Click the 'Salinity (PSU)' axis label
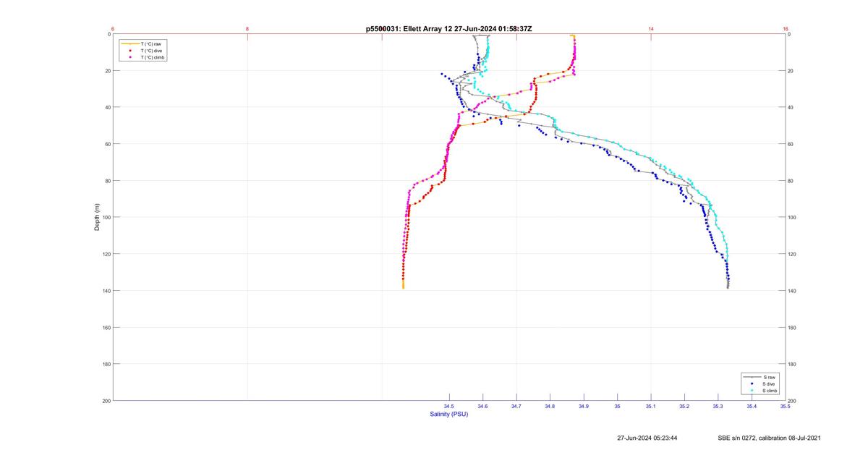 [x=449, y=414]
